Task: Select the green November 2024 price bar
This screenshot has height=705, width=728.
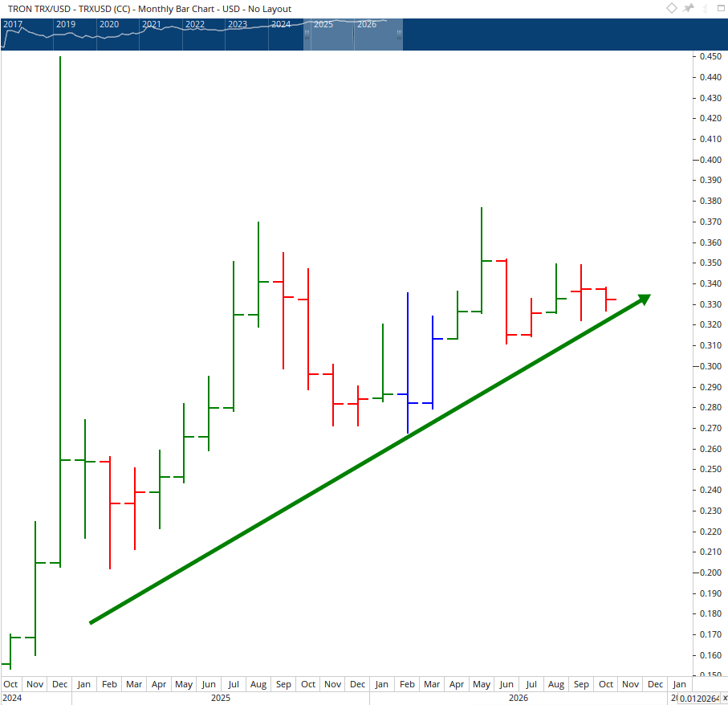Action: 35,589
